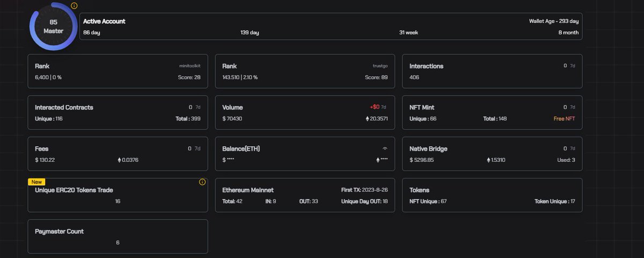Click the ETH icon next to 1.5310
The image size is (644, 258).
click(488, 160)
